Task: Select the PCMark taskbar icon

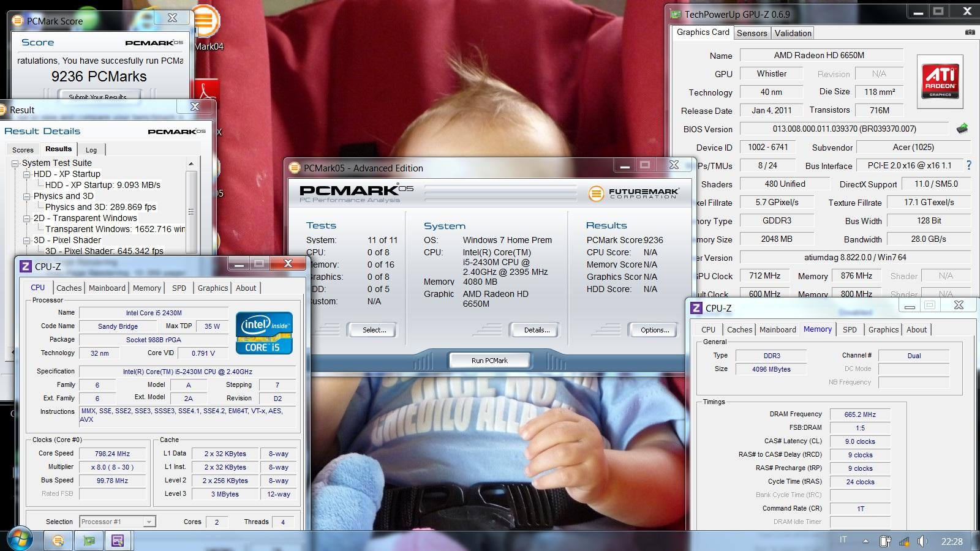Action: (58, 541)
